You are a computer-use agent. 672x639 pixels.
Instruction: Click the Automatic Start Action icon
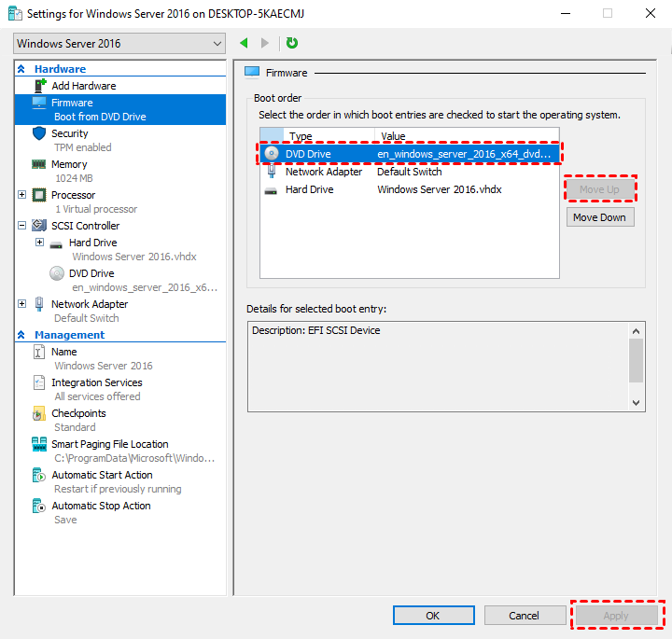(x=39, y=475)
